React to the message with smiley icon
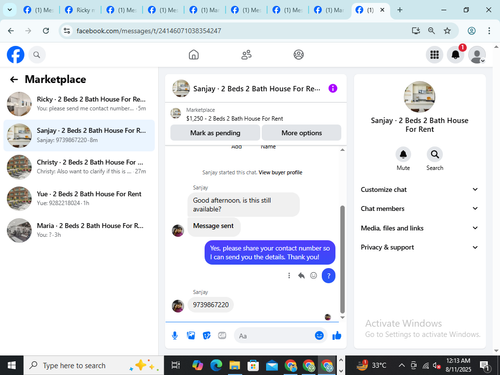Screen dimensions: 500x375 (313, 276)
